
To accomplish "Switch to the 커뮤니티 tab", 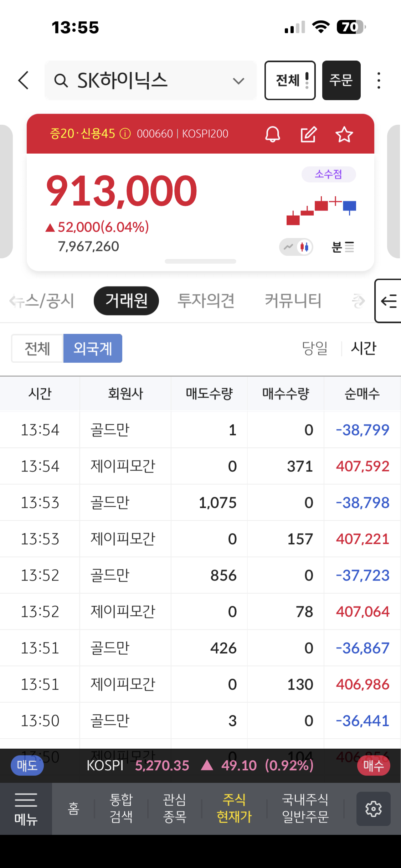I will tap(293, 301).
